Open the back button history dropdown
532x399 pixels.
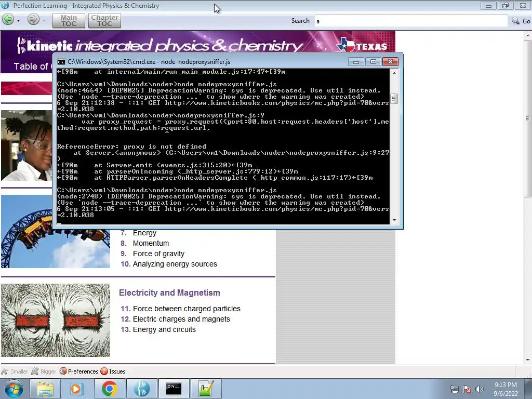coord(18,21)
